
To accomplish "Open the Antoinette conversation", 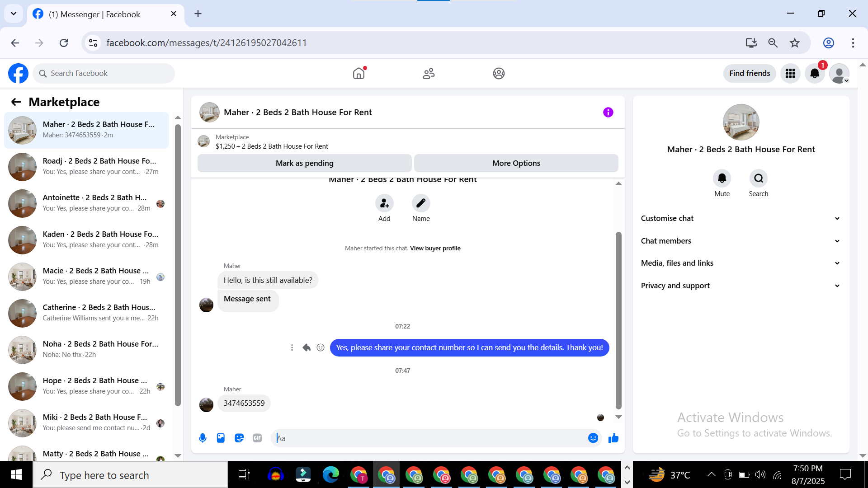I will click(x=86, y=203).
